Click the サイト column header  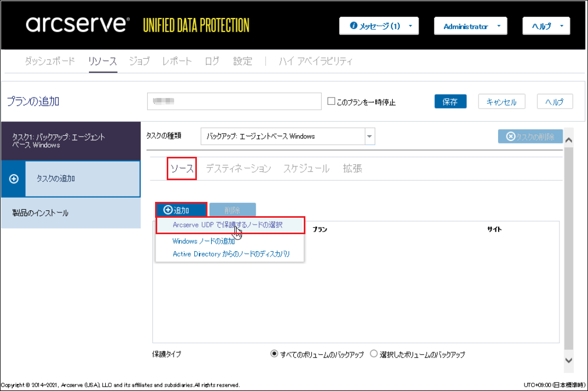[x=494, y=229]
